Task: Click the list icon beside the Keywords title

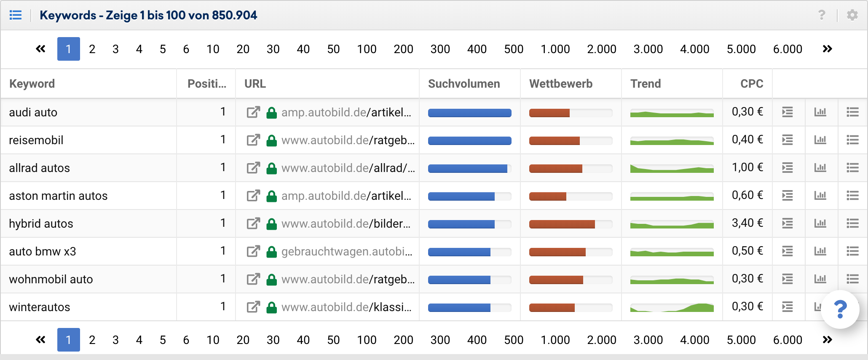Action: point(16,15)
